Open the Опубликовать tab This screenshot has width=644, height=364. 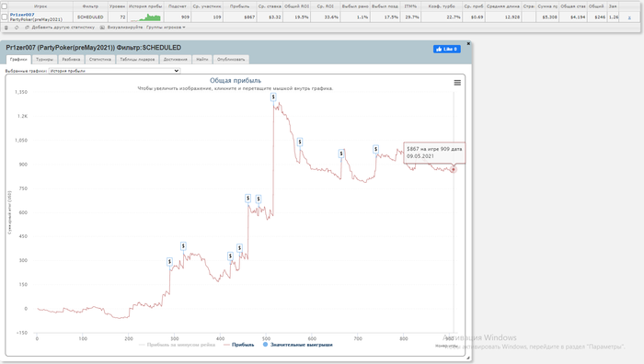pyautogui.click(x=231, y=60)
